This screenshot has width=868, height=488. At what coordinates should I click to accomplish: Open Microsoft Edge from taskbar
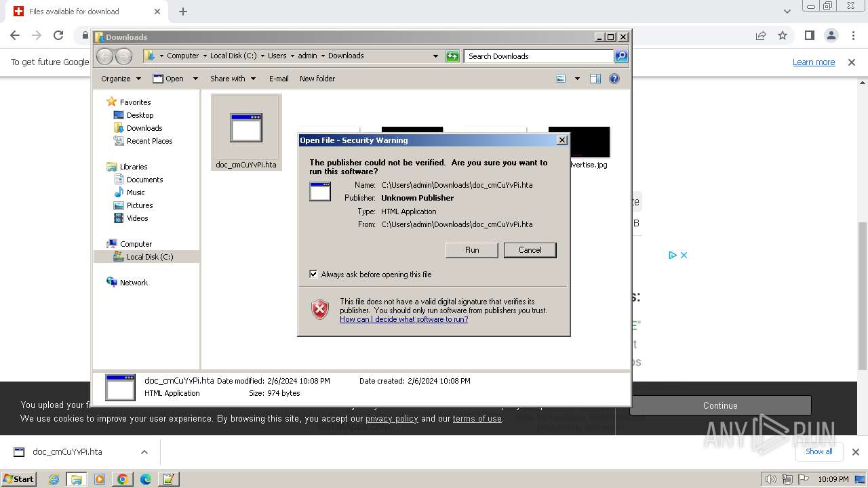click(146, 479)
